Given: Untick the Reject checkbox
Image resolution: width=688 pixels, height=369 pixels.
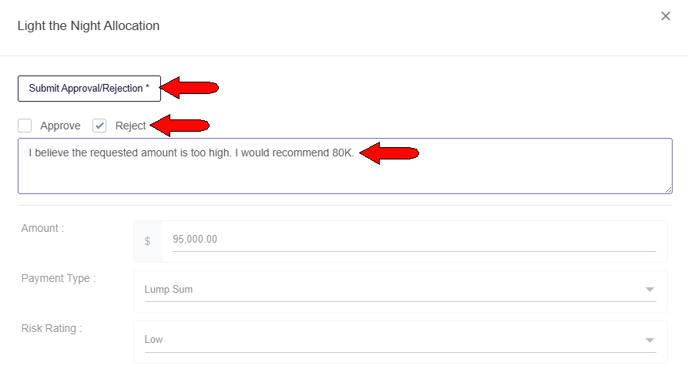Looking at the screenshot, I should [x=99, y=125].
